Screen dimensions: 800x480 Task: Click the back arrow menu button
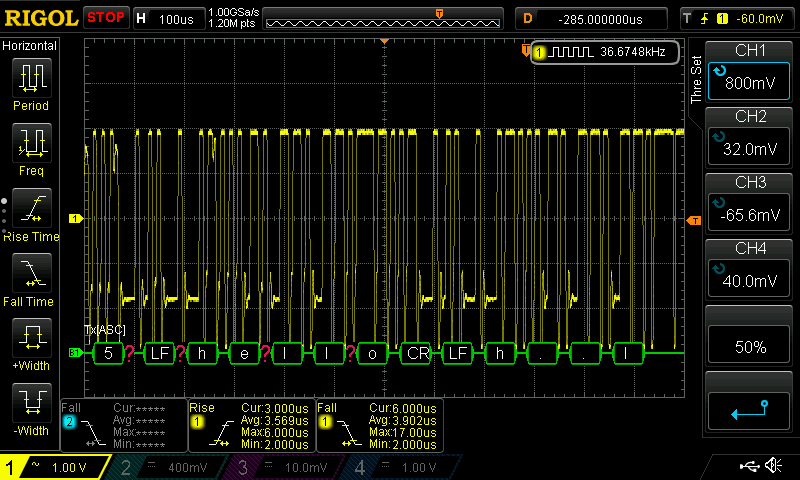coord(749,411)
